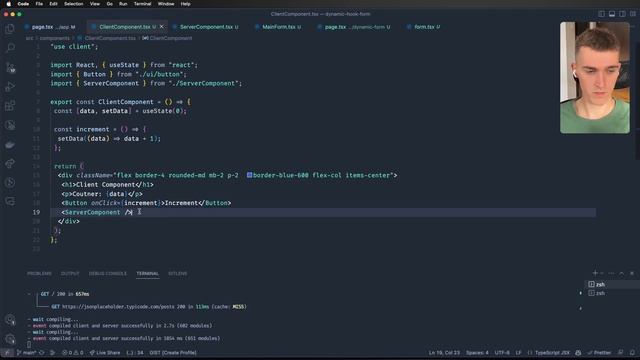
Task: Open the Window menu
Action: 166,4
